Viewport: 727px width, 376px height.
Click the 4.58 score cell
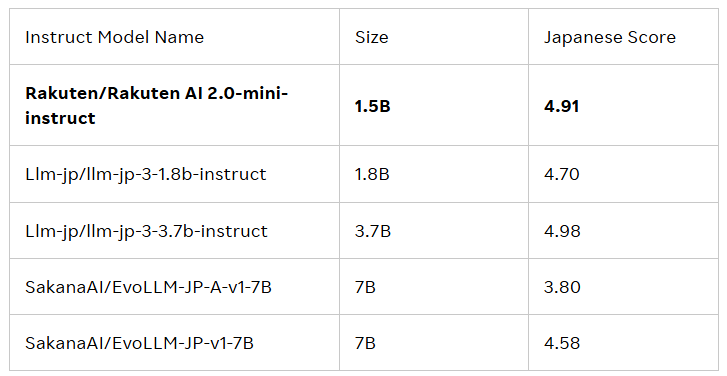tap(562, 343)
